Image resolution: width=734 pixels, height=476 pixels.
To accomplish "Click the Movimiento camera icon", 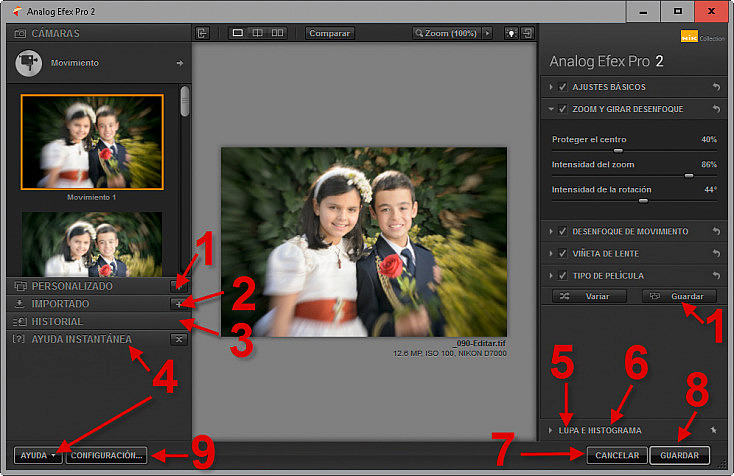I will 29,63.
